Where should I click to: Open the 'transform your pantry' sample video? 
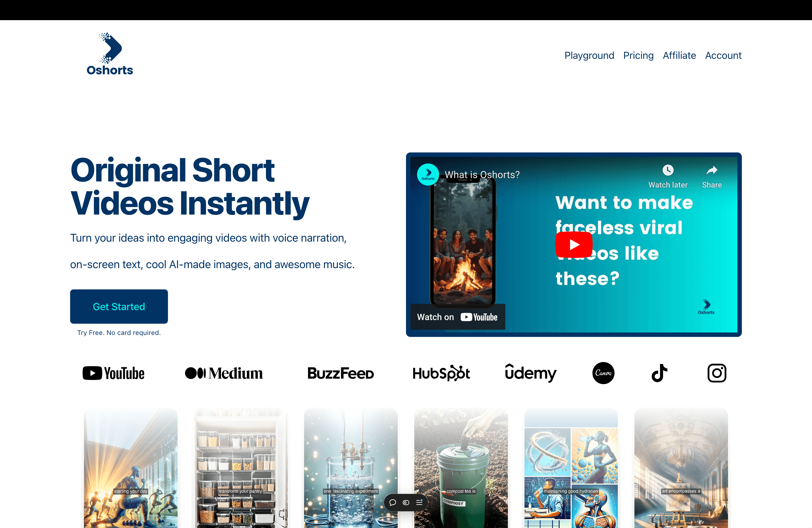click(x=241, y=468)
